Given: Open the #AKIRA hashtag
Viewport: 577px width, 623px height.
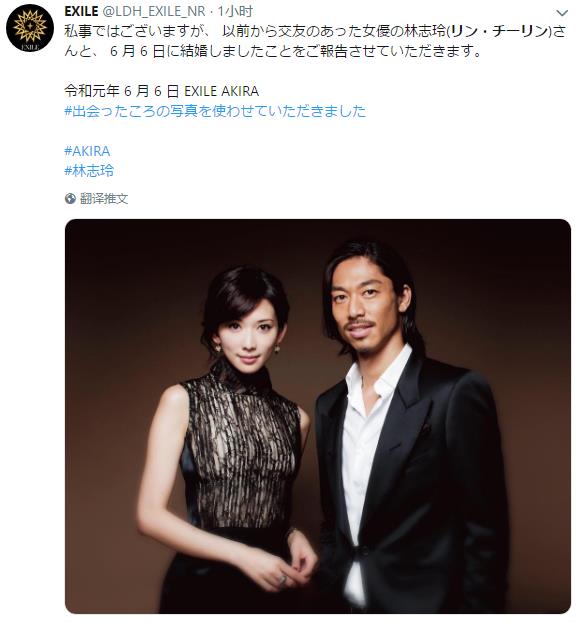Looking at the screenshot, I should point(87,151).
